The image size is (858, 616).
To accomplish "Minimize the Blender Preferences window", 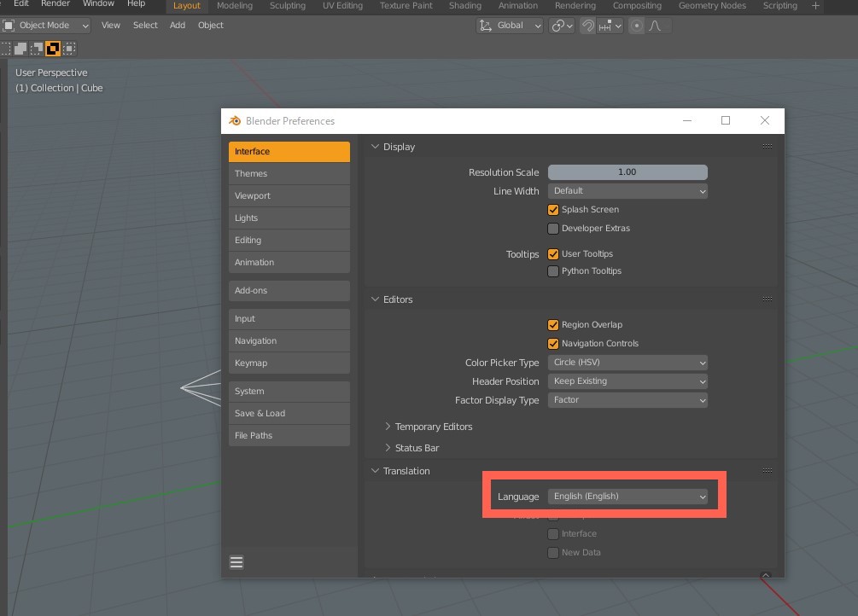I will 687,120.
